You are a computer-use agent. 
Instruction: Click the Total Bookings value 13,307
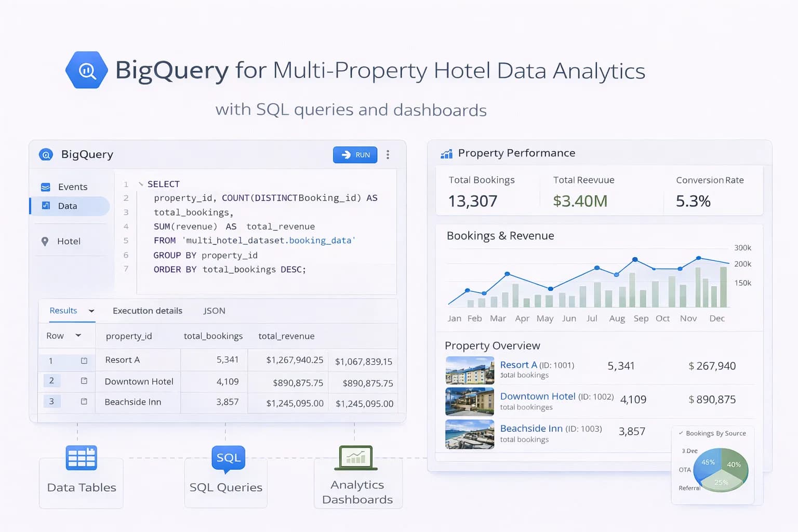click(473, 201)
